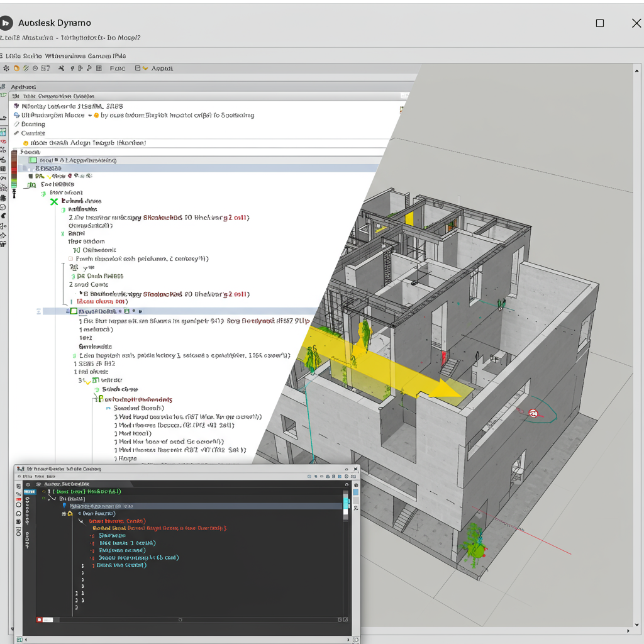
Task: Click the blue breakpoint marker in the code editor
Action: [64, 506]
